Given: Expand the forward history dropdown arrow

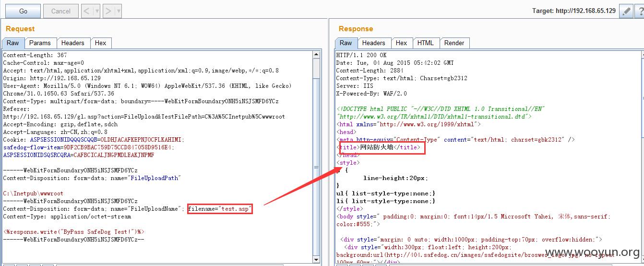Looking at the screenshot, I should pyautogui.click(x=118, y=11).
